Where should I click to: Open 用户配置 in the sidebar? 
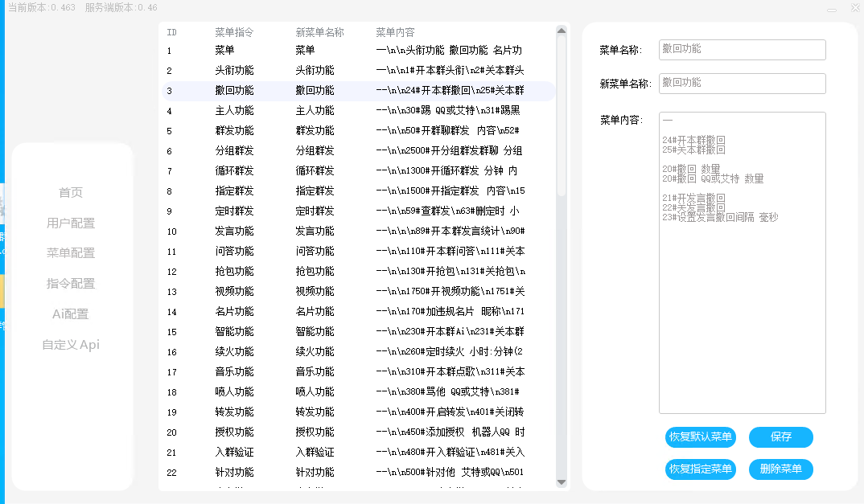click(x=71, y=223)
